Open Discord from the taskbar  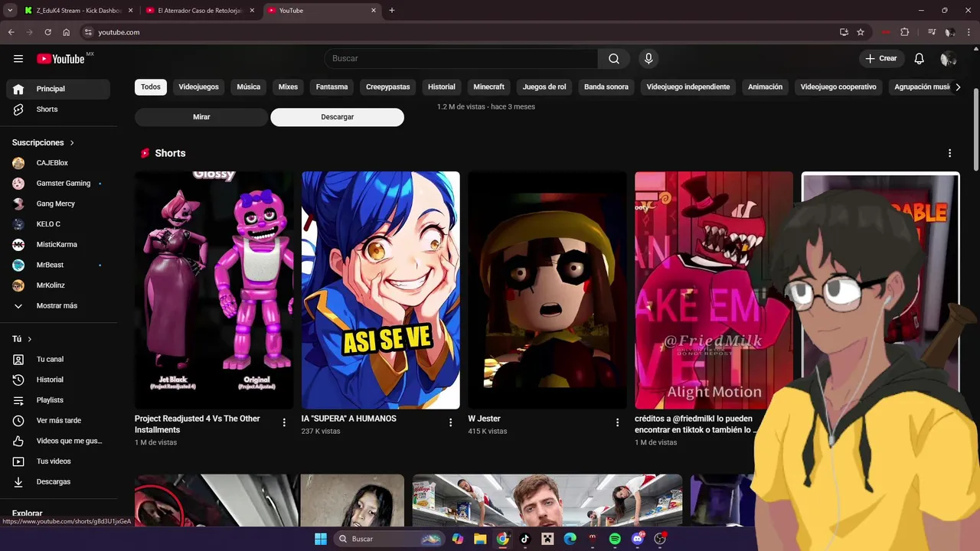pos(638,539)
